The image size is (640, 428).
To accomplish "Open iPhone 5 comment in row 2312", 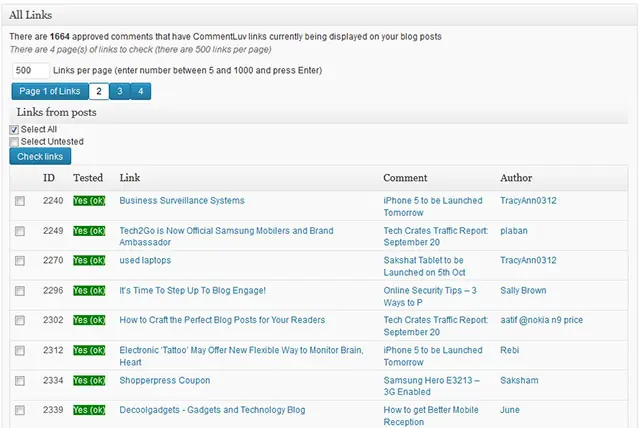I will click(x=433, y=356).
